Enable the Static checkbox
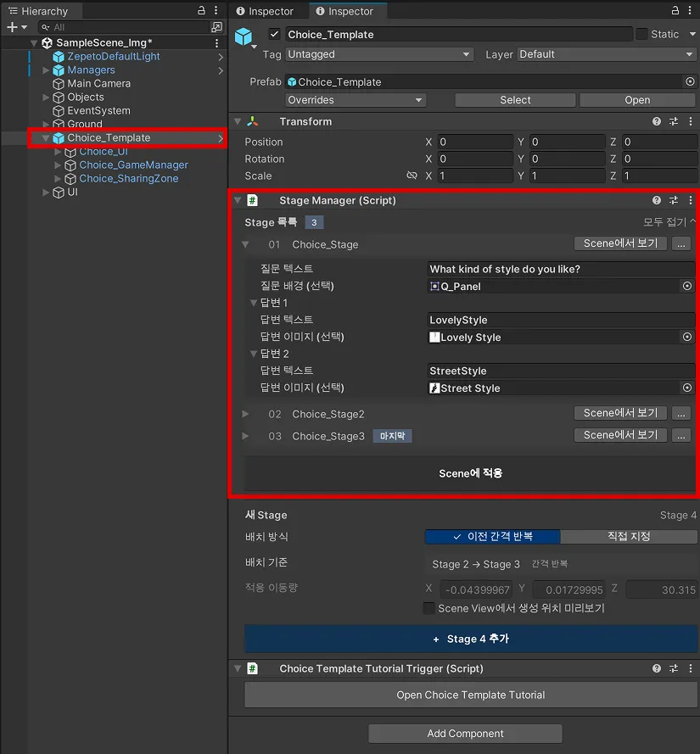700x754 pixels. 641,34
